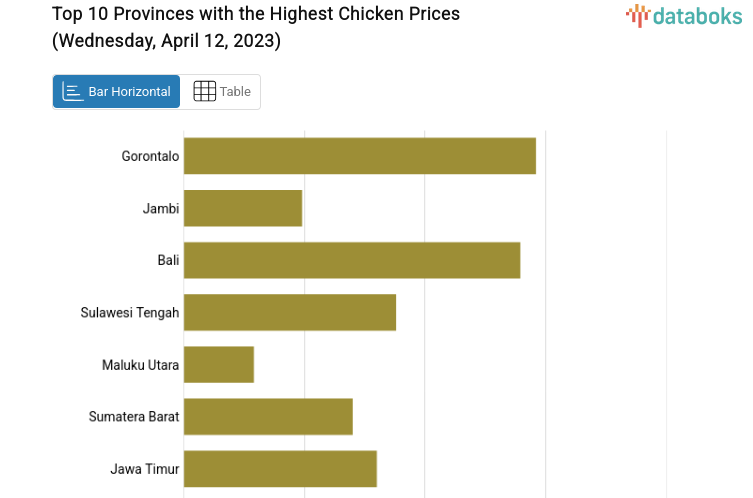Switch to Bar Horizontal view

tap(116, 92)
